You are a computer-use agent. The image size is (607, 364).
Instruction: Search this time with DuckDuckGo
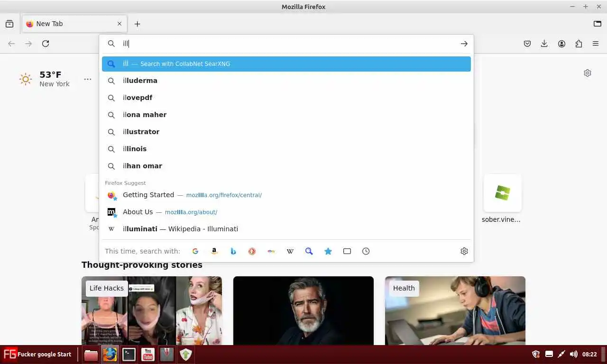pyautogui.click(x=252, y=251)
